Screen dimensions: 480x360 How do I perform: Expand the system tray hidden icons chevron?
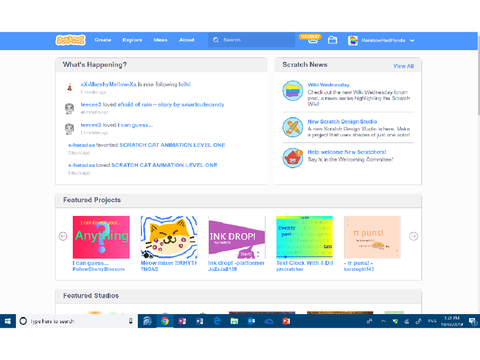383,321
